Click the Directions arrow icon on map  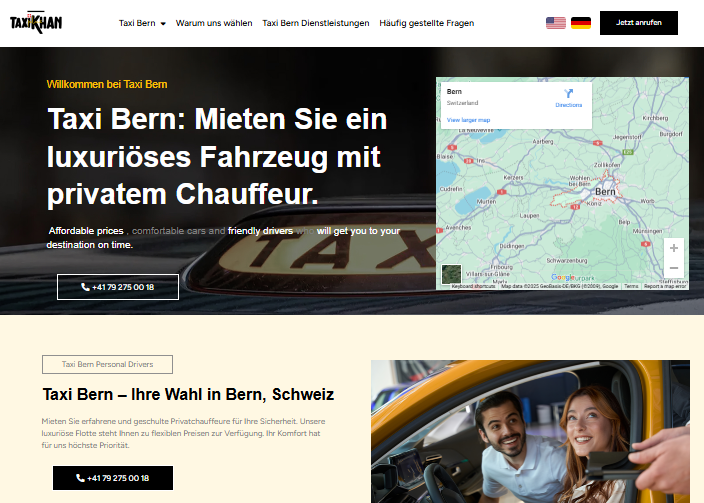pos(568,93)
